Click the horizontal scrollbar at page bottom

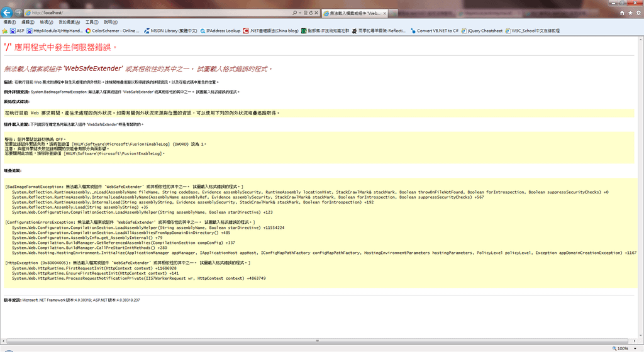click(x=317, y=341)
